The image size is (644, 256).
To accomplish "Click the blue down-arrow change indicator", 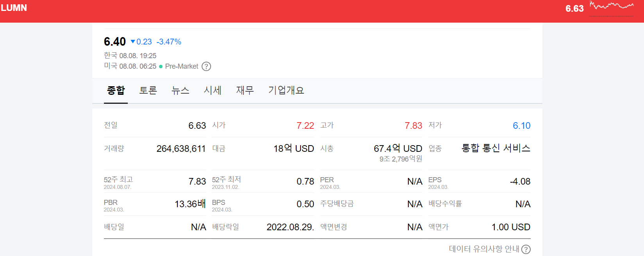I will (x=133, y=41).
